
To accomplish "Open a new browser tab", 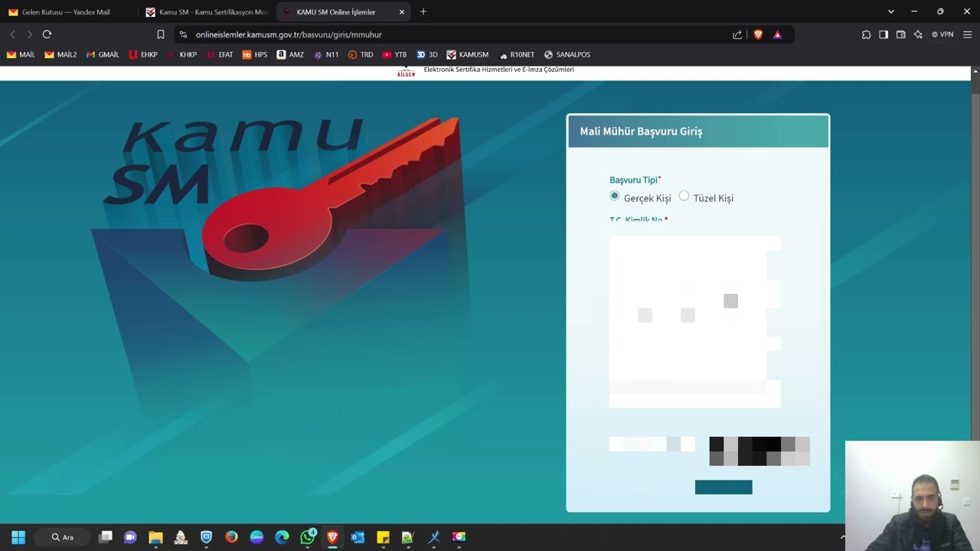I will [x=423, y=11].
